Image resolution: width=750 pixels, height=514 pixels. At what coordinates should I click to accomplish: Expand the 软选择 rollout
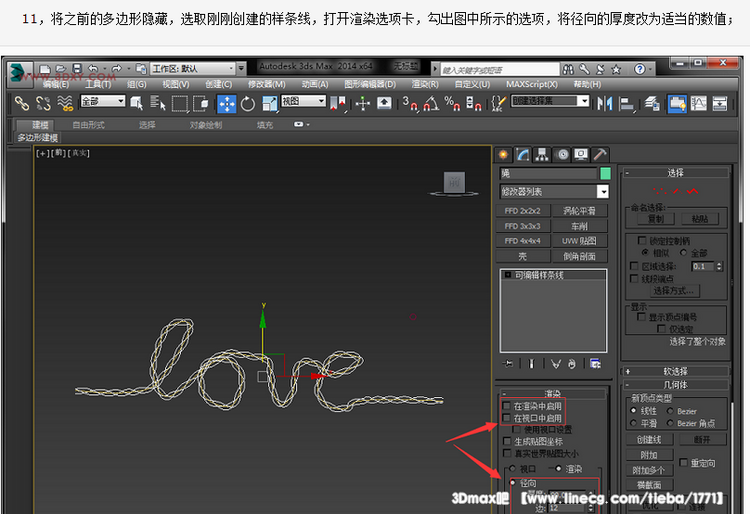click(x=675, y=371)
